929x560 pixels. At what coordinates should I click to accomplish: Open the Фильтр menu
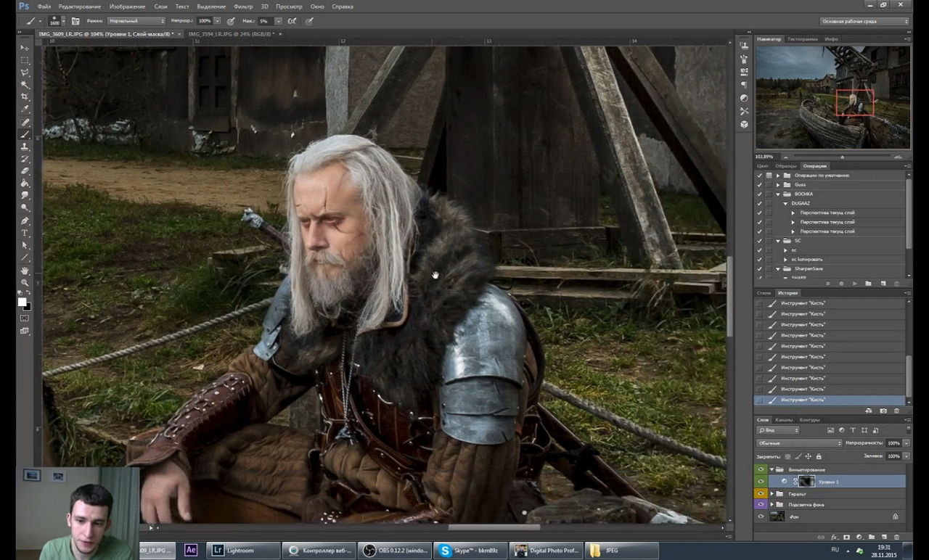(x=243, y=7)
